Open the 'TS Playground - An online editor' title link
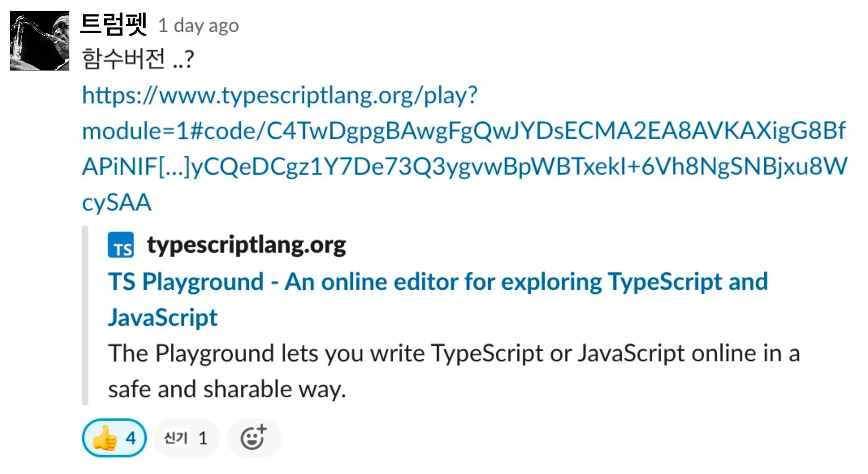The width and height of the screenshot is (868, 474). (x=438, y=299)
